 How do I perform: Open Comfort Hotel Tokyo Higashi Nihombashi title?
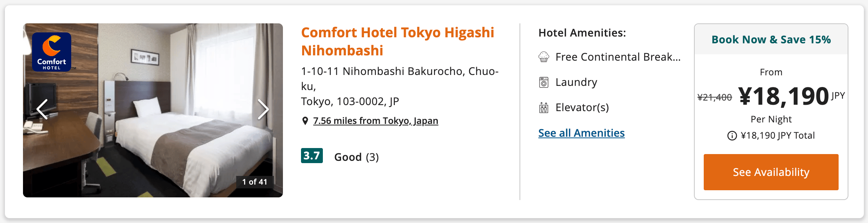pyautogui.click(x=397, y=41)
